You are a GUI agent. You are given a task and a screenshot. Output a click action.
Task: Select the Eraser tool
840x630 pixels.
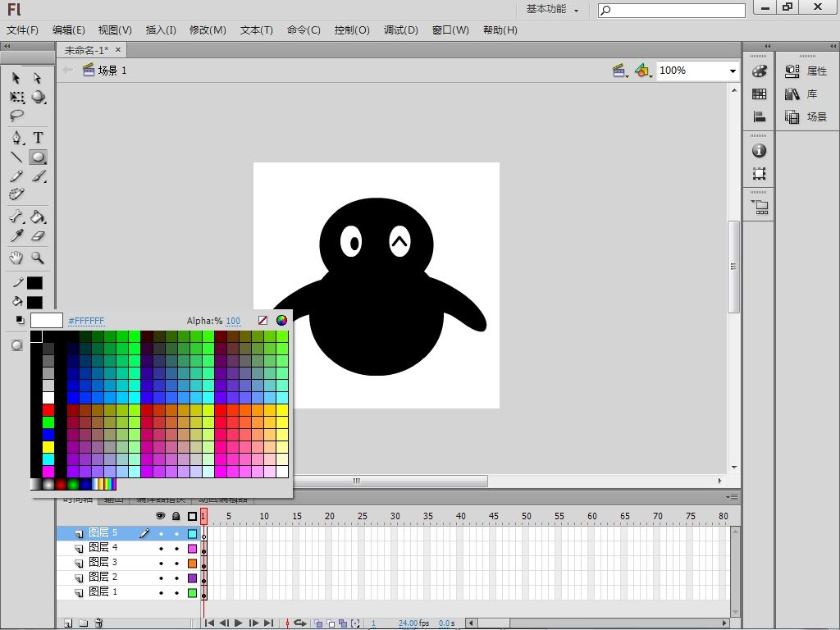tap(38, 235)
